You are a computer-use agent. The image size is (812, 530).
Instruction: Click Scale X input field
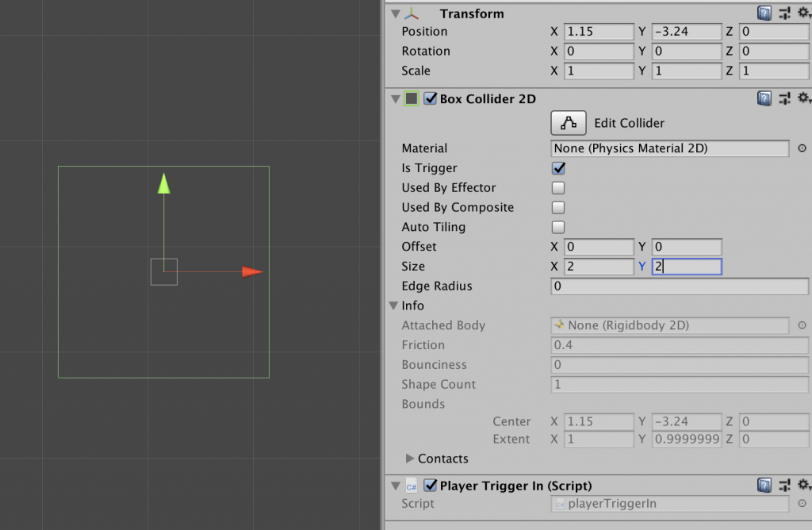599,71
